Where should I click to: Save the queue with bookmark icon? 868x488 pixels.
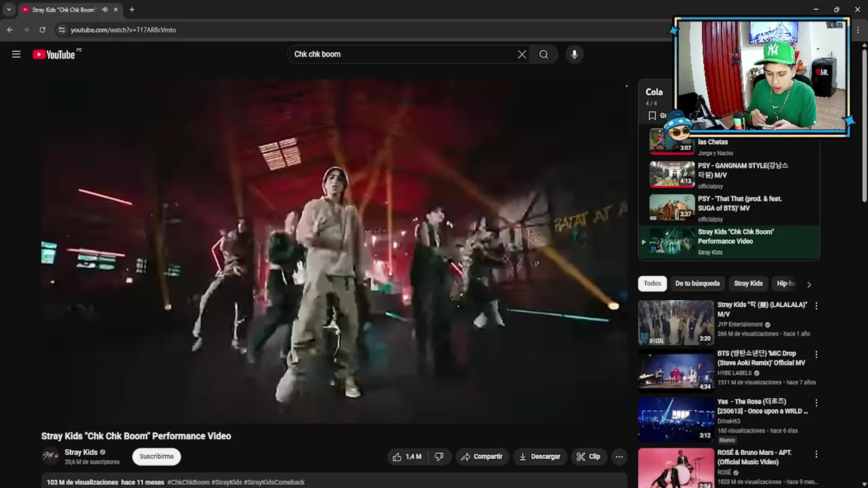[652, 116]
